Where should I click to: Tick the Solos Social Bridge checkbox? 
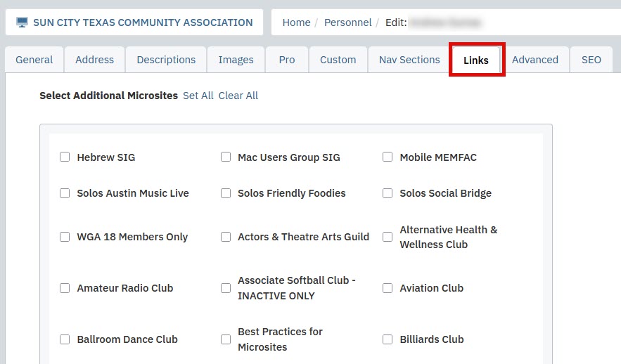388,193
